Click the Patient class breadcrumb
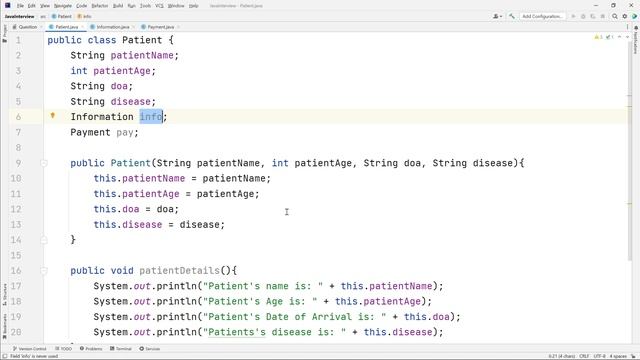 pyautogui.click(x=62, y=16)
